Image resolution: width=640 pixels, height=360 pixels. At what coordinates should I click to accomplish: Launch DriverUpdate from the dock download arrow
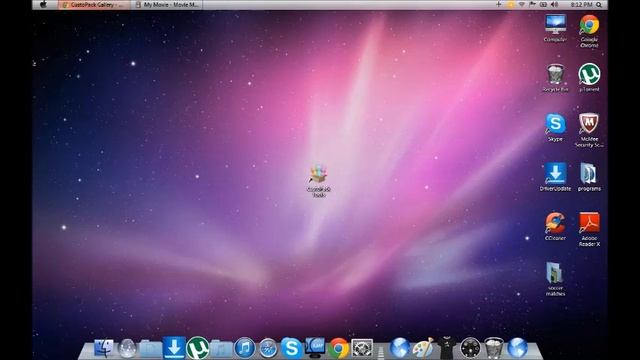[174, 348]
